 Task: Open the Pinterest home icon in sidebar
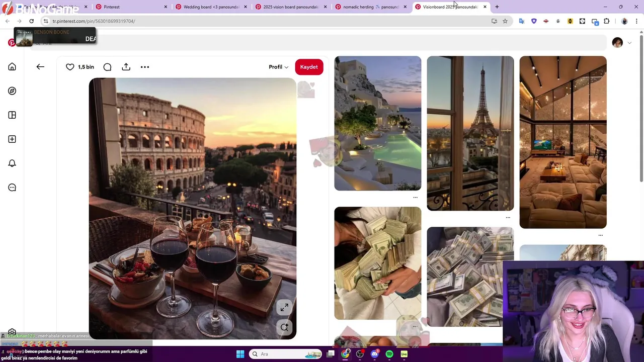(x=12, y=67)
